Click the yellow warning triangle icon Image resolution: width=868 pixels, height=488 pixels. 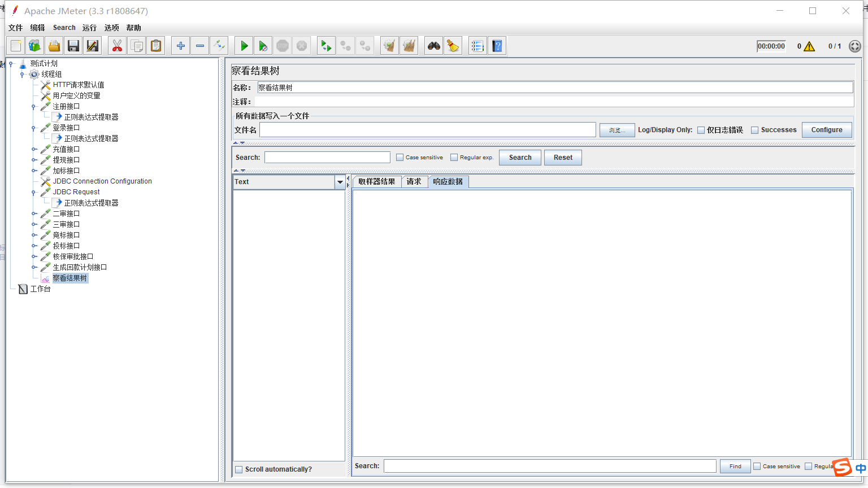pos(809,46)
